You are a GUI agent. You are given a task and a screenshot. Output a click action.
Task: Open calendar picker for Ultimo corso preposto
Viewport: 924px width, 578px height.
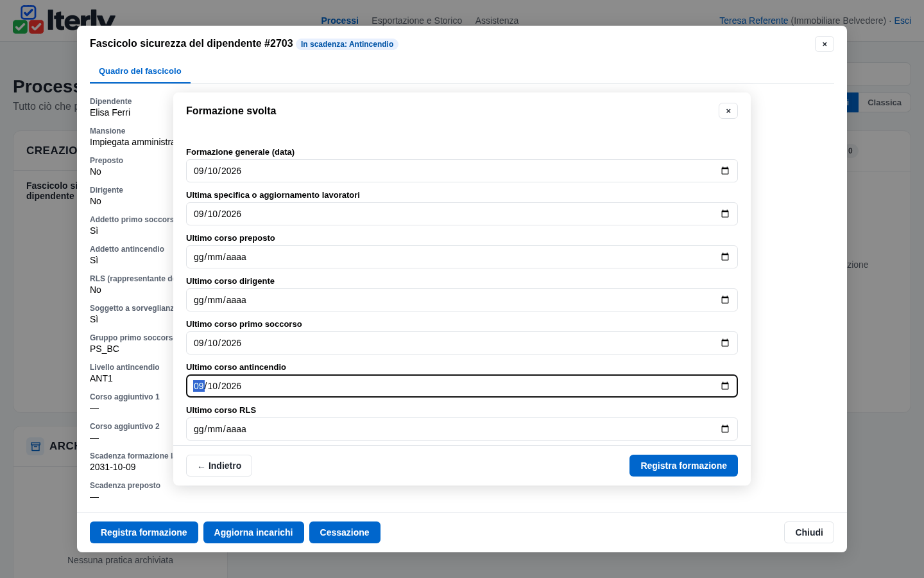tap(725, 257)
